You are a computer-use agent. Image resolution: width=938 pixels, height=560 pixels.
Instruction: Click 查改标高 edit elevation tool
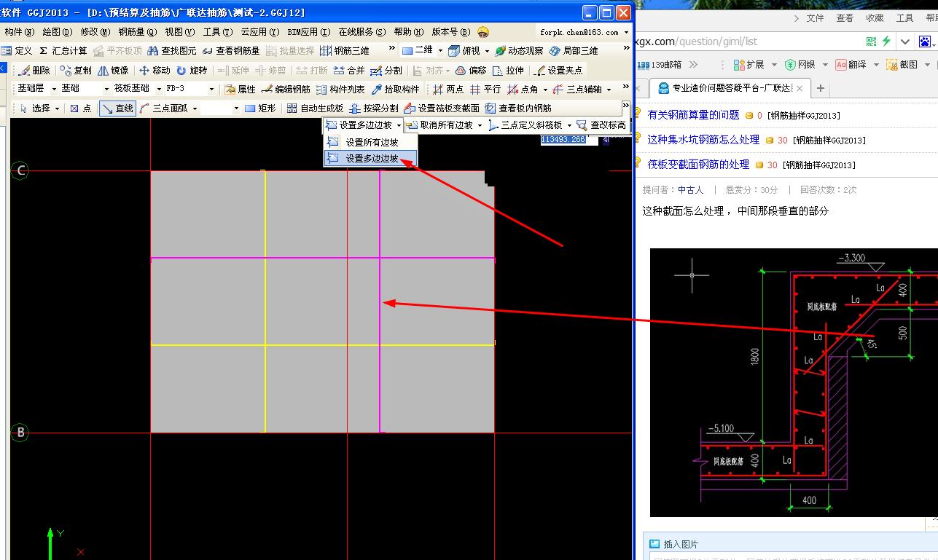601,125
